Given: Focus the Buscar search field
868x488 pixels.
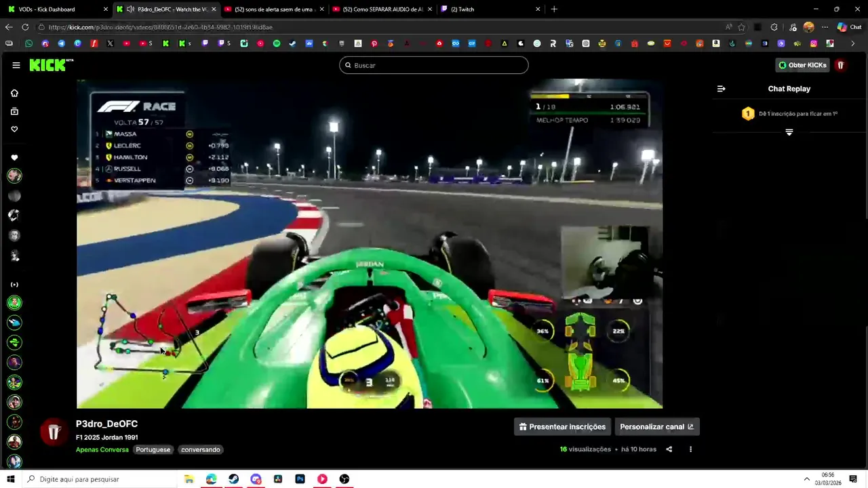Looking at the screenshot, I should [x=434, y=65].
